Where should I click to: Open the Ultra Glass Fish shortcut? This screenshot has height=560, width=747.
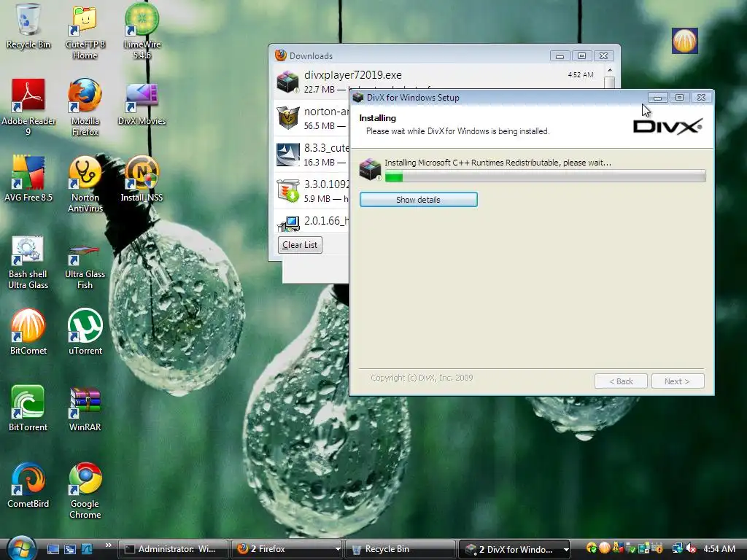(x=85, y=265)
